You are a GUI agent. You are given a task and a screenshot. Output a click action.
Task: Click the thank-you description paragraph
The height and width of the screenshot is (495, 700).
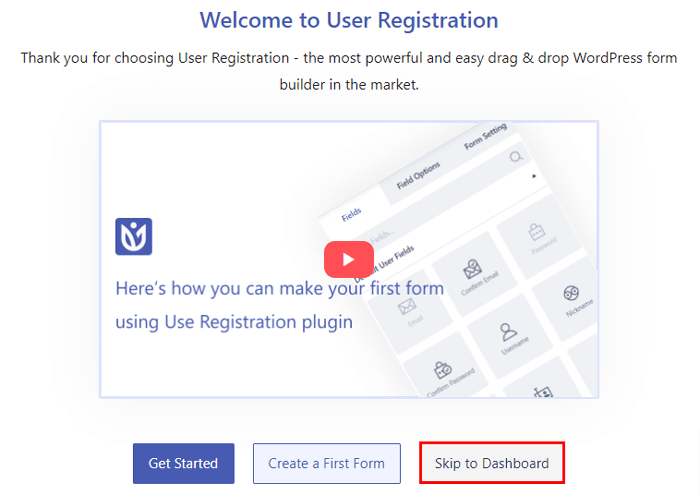pyautogui.click(x=349, y=70)
